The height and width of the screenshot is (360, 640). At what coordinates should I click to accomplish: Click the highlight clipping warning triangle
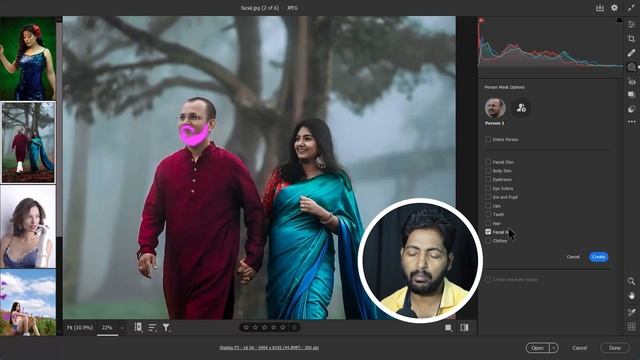point(620,20)
